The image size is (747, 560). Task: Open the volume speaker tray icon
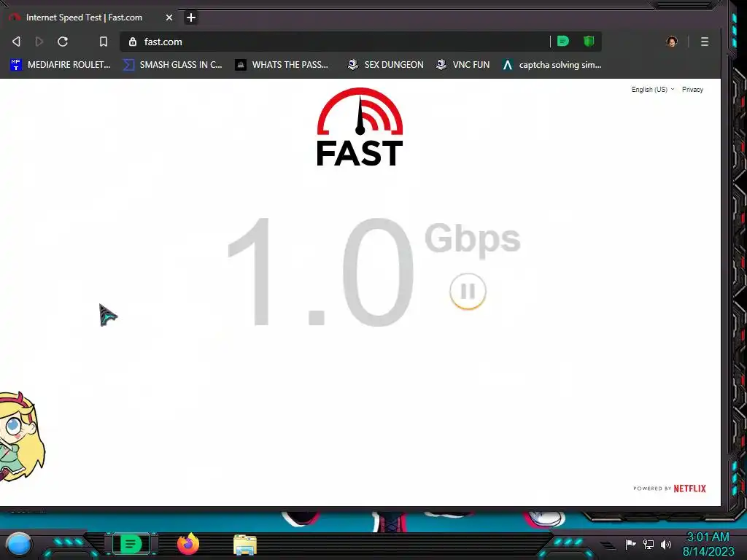665,544
